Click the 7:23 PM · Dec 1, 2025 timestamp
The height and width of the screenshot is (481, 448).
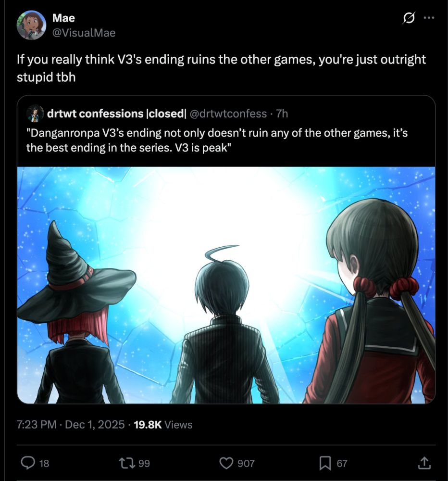(x=71, y=424)
